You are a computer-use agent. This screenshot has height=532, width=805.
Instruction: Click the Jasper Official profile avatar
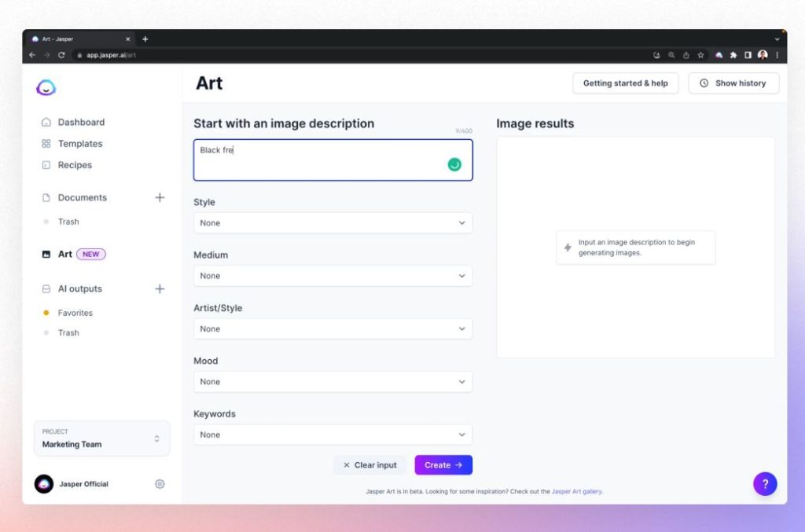tap(44, 484)
